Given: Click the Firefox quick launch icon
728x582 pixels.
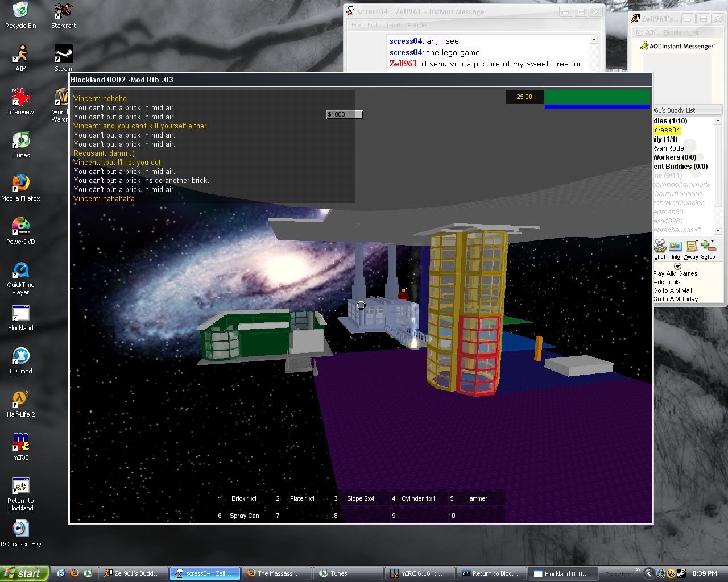Looking at the screenshot, I should click(75, 573).
